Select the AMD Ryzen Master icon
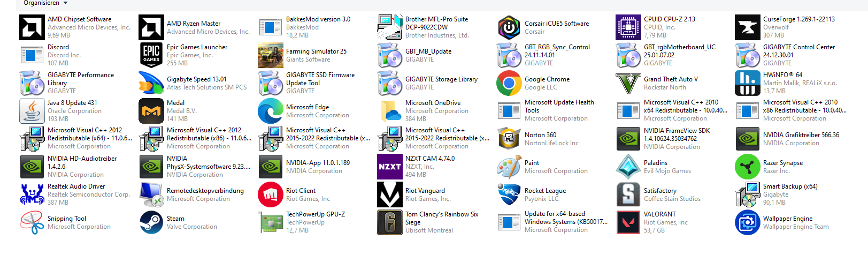Screen dimensions: 868x262 click(x=151, y=27)
